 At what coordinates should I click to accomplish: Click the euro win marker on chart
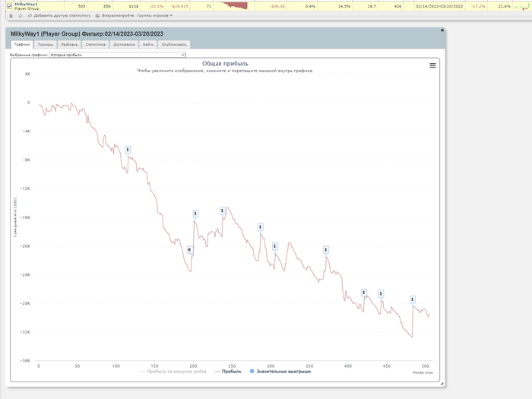tap(190, 250)
